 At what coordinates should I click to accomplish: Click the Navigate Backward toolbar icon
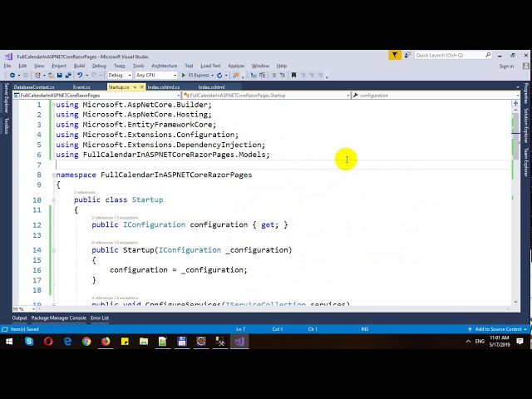[12, 76]
